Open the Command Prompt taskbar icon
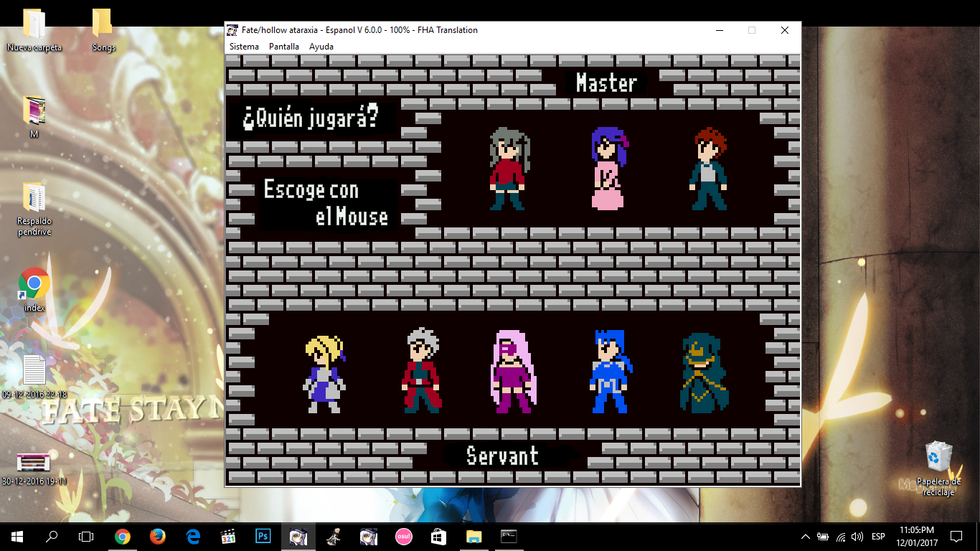 click(x=509, y=536)
